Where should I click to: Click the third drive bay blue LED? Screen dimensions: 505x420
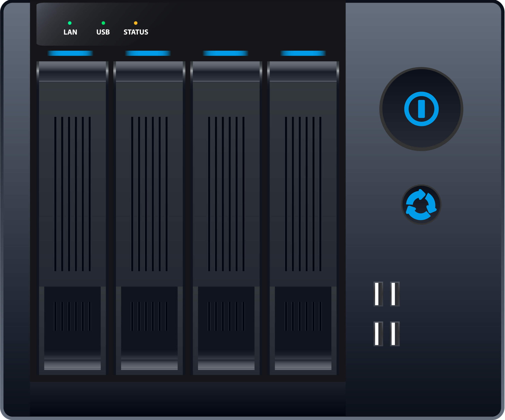pyautogui.click(x=225, y=53)
